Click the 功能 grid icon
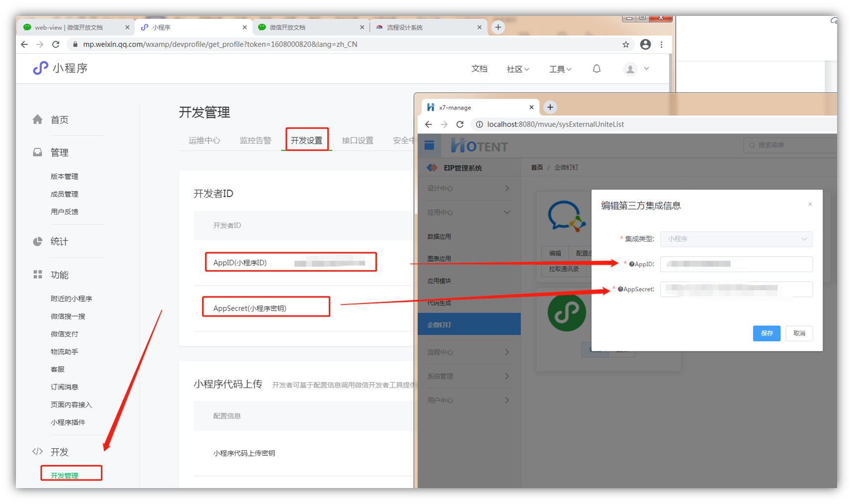 [x=38, y=275]
